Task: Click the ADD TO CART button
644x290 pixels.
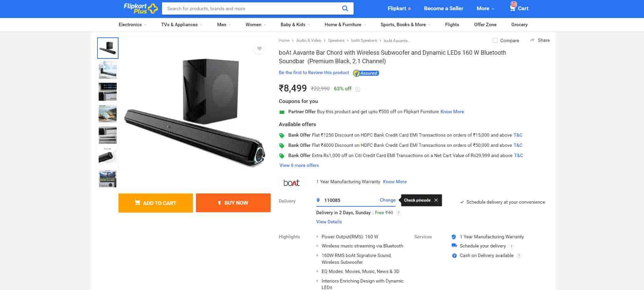Action: pyautogui.click(x=156, y=203)
